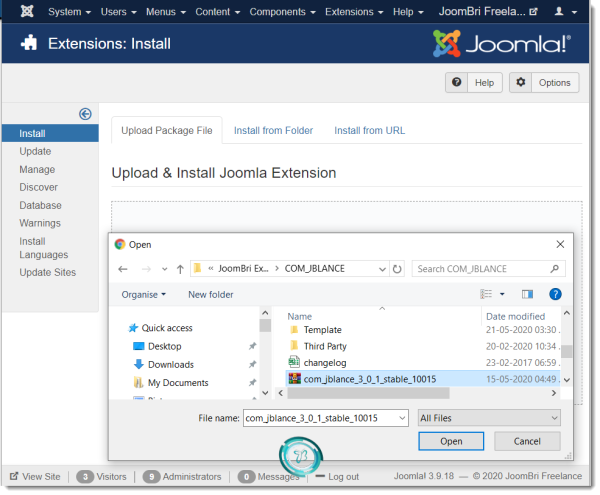Sort by the Date modified column header
The image size is (600, 495).
515,317
